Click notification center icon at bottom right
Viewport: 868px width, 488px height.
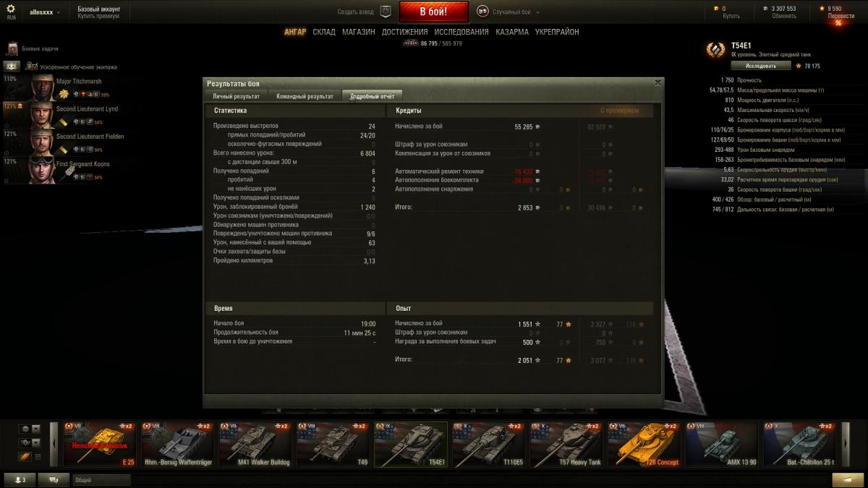click(x=848, y=479)
